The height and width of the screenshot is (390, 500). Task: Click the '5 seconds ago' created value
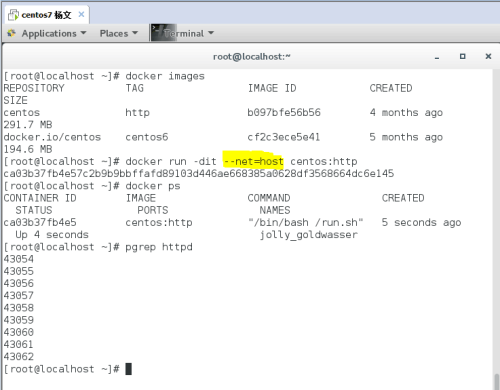pyautogui.click(x=421, y=222)
